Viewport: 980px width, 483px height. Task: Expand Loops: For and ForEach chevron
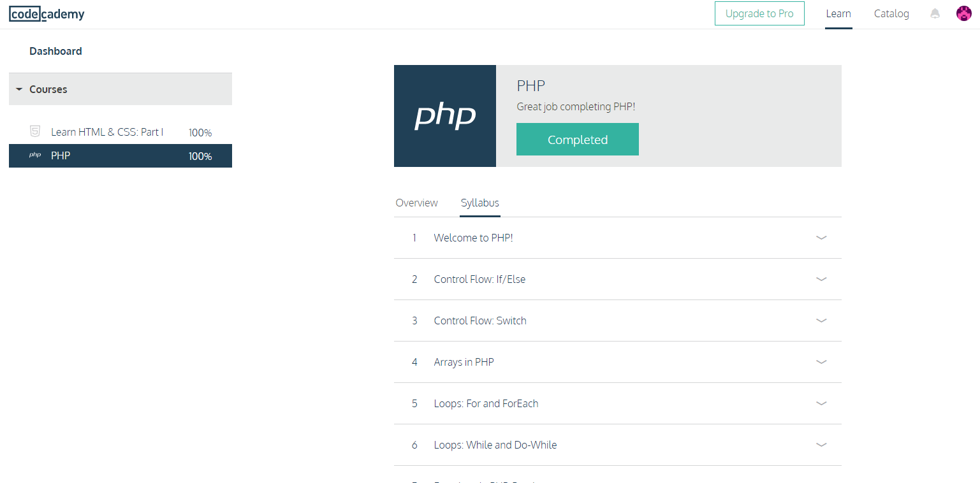coord(821,403)
